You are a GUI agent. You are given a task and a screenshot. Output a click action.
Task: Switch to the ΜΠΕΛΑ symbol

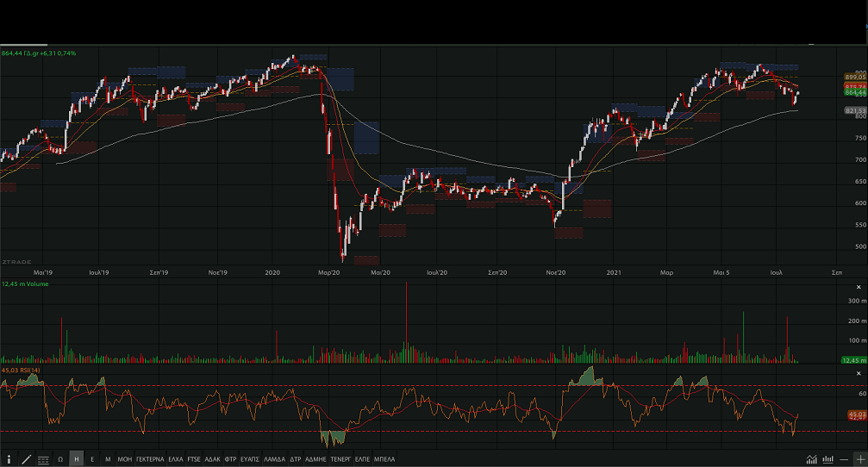(x=384, y=459)
